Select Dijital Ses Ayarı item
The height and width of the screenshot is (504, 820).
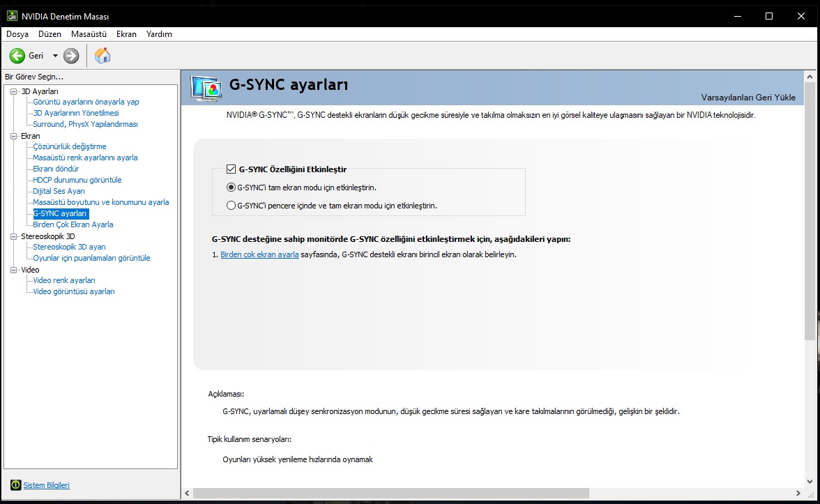coord(59,191)
